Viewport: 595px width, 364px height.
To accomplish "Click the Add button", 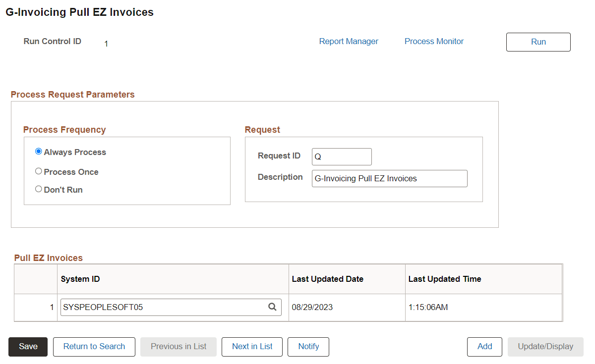I will [484, 347].
